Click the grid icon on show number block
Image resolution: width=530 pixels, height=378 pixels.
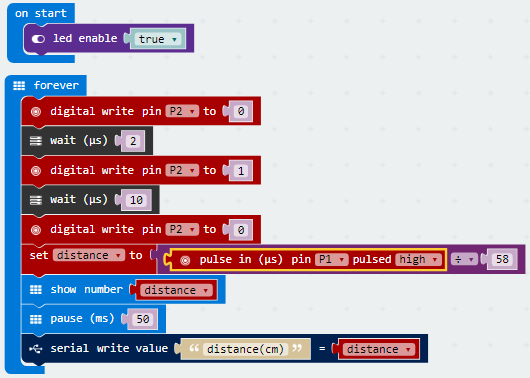[36, 290]
